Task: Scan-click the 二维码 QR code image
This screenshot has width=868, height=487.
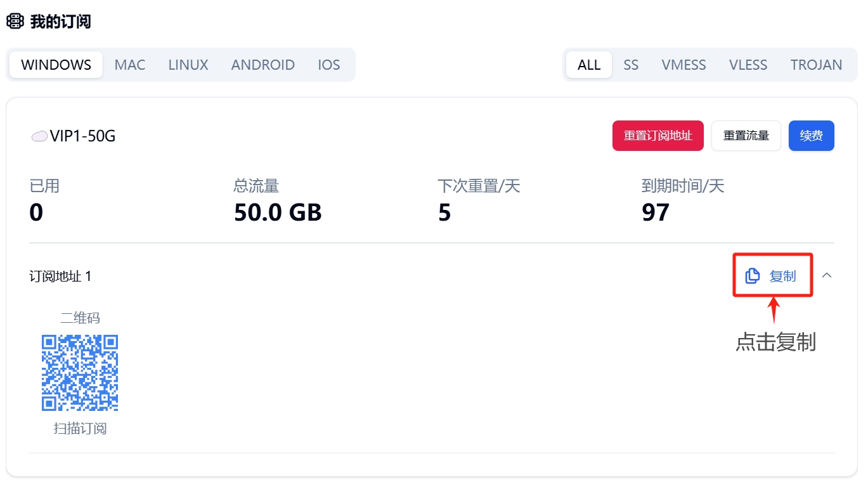Action: pyautogui.click(x=80, y=372)
